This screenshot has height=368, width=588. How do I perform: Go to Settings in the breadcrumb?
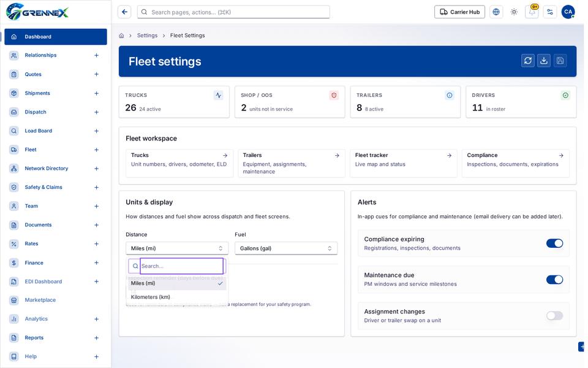pos(147,36)
